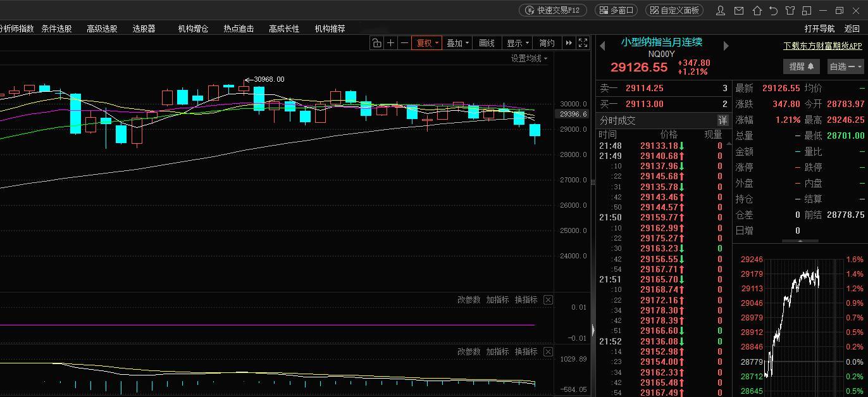
Task: Click 换指标 in the upper indicator panel
Action: (526, 299)
